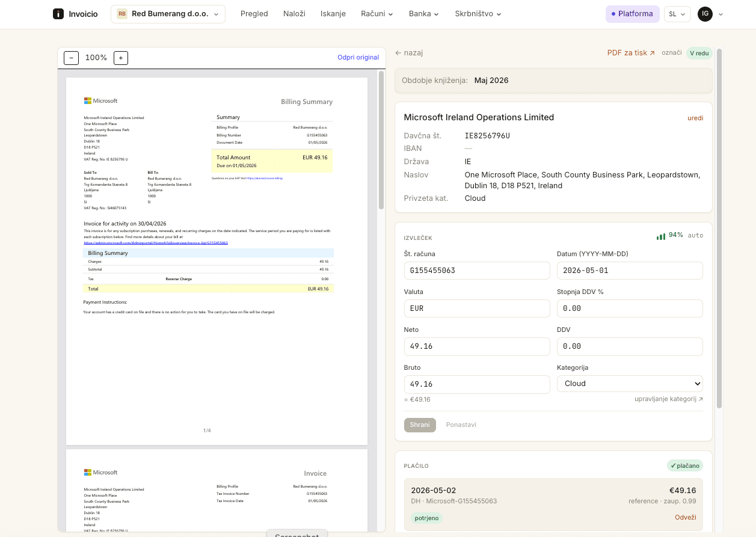Click the Total Amount EUR 49.16 box

(x=272, y=161)
